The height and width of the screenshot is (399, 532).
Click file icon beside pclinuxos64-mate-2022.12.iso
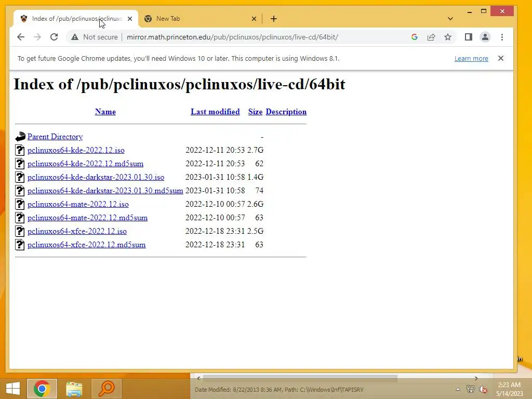pyautogui.click(x=20, y=204)
